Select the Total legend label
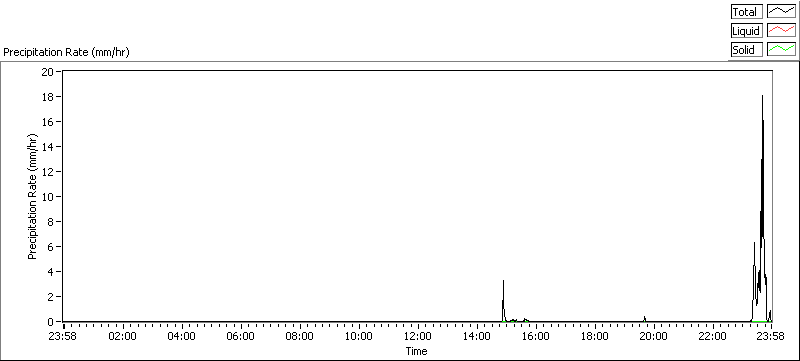Image resolution: width=800 pixels, height=361 pixels. tap(744, 12)
